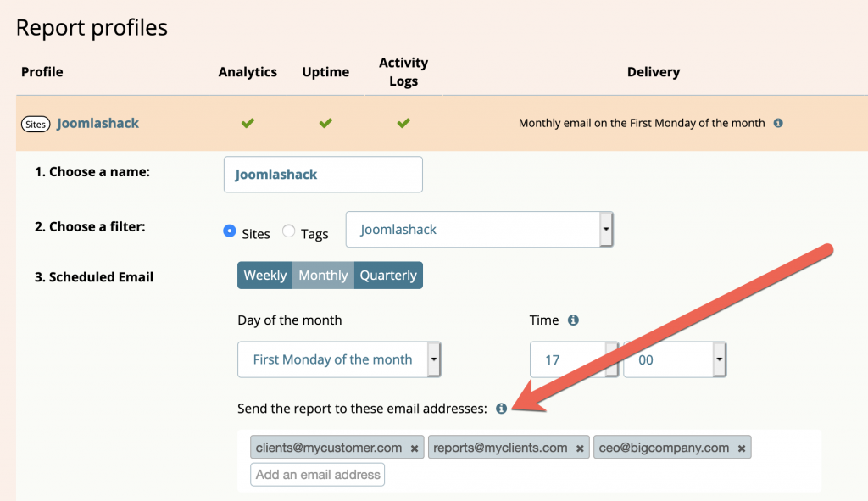The height and width of the screenshot is (501, 868).
Task: Click Uptime green checkmark for Joomlashack
Action: [325, 123]
